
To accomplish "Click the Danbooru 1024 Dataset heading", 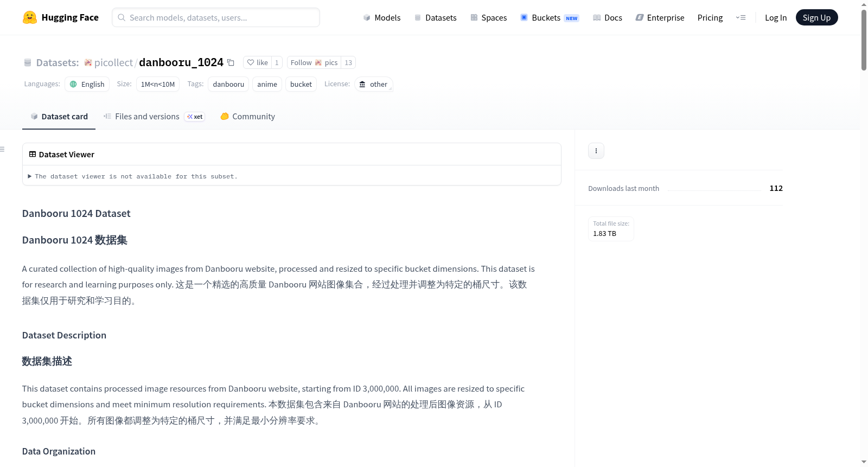I will (76, 214).
